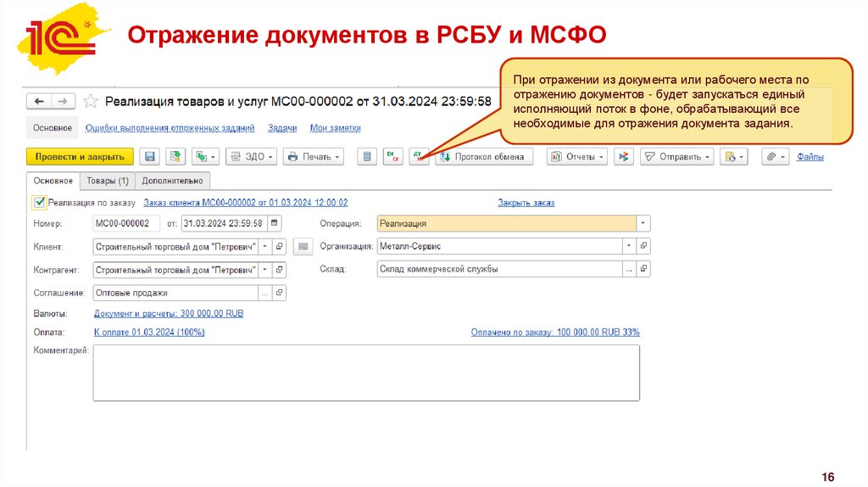Click the Склад selection ellipsis button
The height and width of the screenshot is (487, 868).
pyautogui.click(x=629, y=269)
